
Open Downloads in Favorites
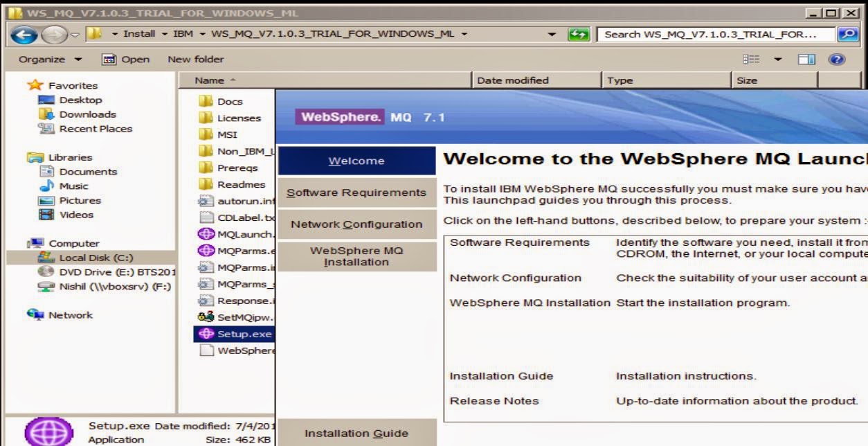pyautogui.click(x=88, y=114)
